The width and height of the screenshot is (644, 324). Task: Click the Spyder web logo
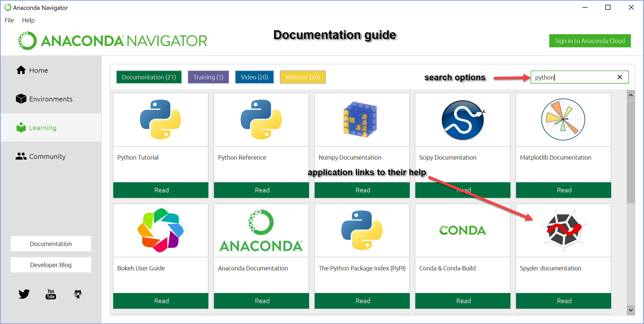pyautogui.click(x=563, y=230)
